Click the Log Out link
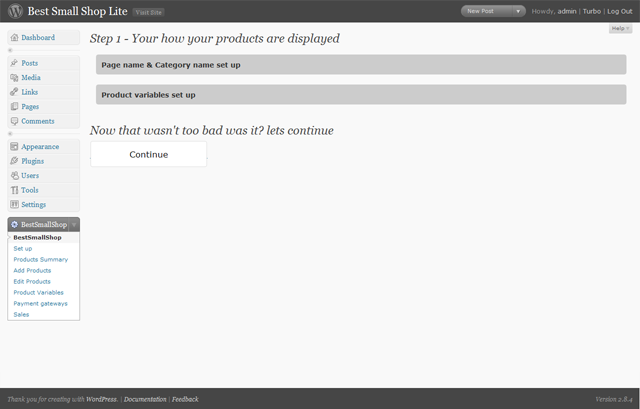 [x=620, y=11]
